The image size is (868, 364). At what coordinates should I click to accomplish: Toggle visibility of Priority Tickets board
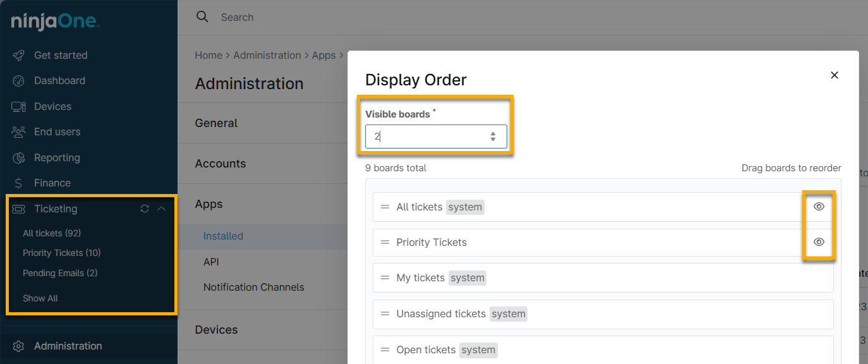[819, 241]
